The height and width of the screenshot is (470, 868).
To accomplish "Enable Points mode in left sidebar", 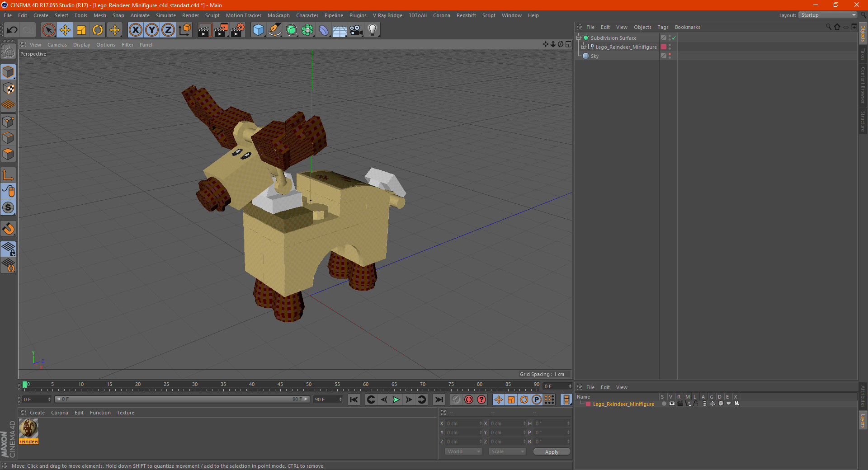I will [x=8, y=122].
